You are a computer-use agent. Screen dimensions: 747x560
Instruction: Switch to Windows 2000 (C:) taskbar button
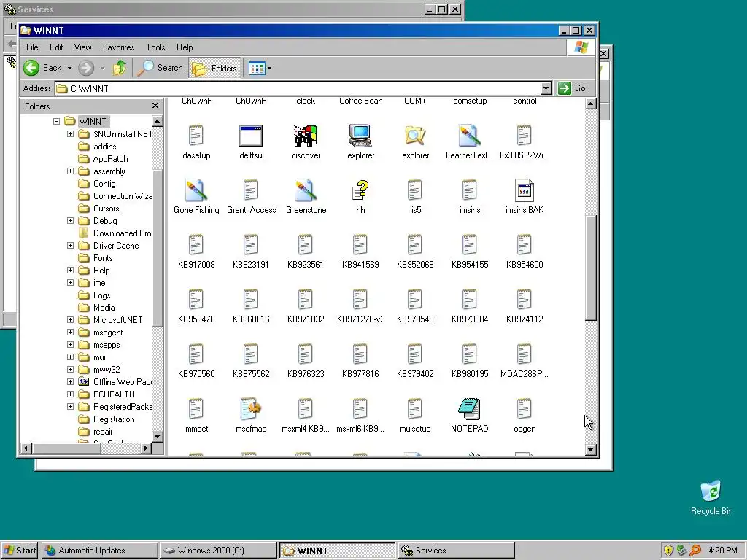(218, 551)
